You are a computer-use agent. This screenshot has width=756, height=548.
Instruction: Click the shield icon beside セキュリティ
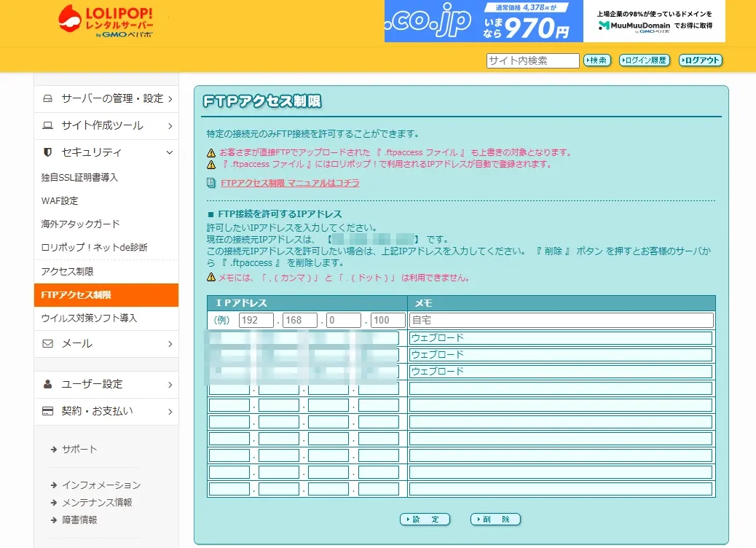48,152
